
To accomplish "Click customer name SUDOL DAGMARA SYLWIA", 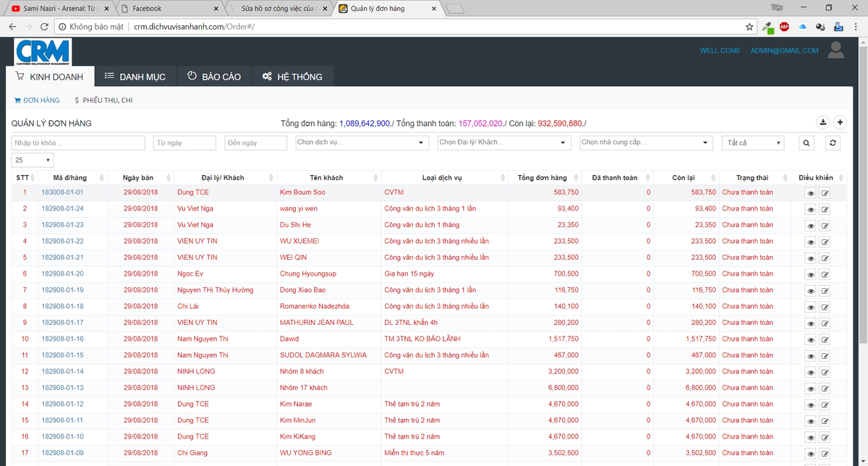I will (x=323, y=355).
